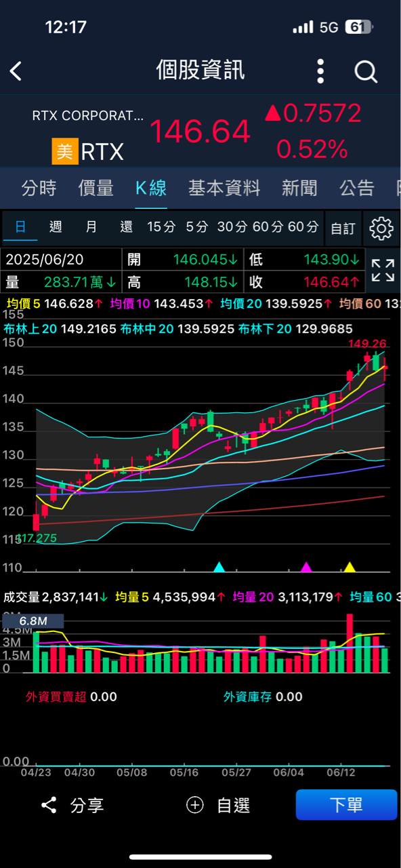
Task: Tap the yellow triangle chart marker
Action: pyautogui.click(x=350, y=566)
